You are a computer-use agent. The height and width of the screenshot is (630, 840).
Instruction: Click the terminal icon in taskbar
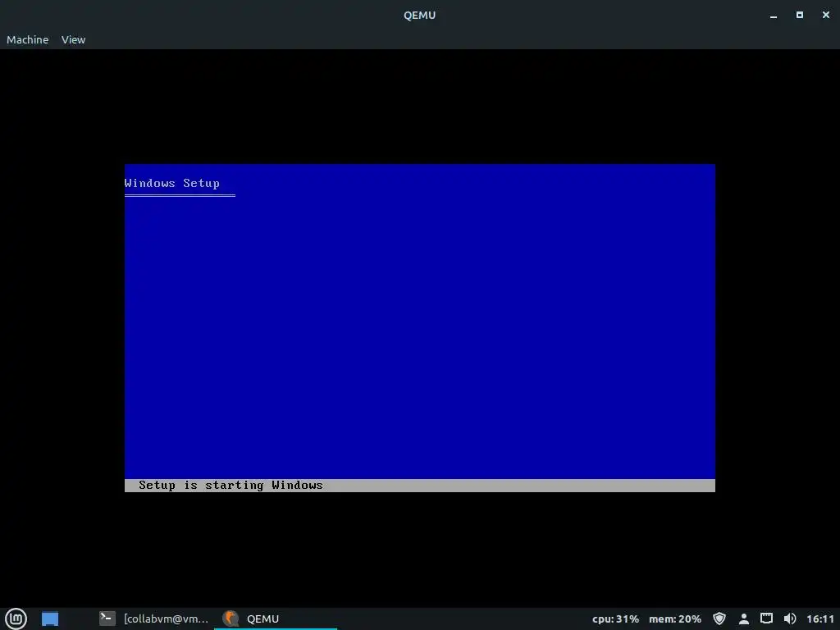pyautogui.click(x=107, y=619)
